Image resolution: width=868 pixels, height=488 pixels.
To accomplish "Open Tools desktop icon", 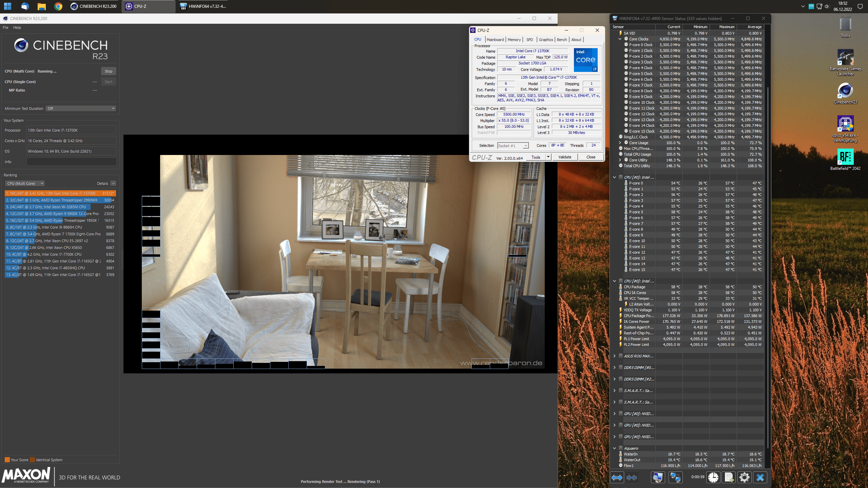I will (x=845, y=28).
